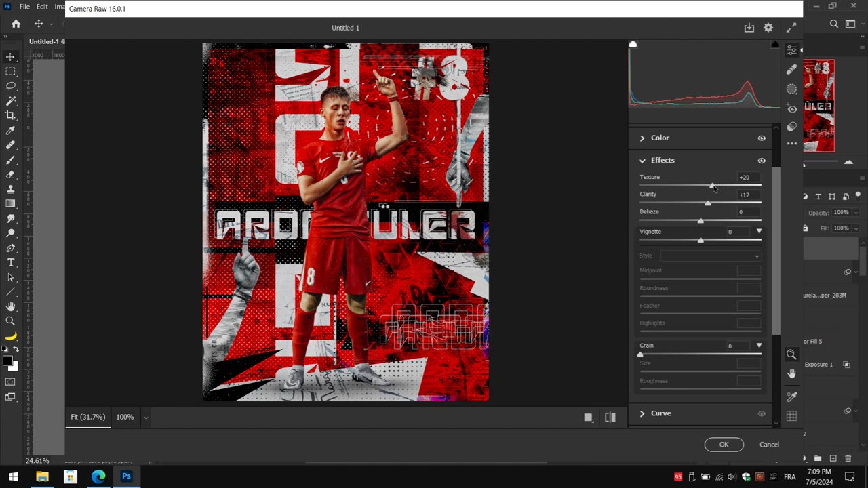Select Camera Raw zoom magnifier tool
This screenshot has width=868, height=488.
[791, 354]
